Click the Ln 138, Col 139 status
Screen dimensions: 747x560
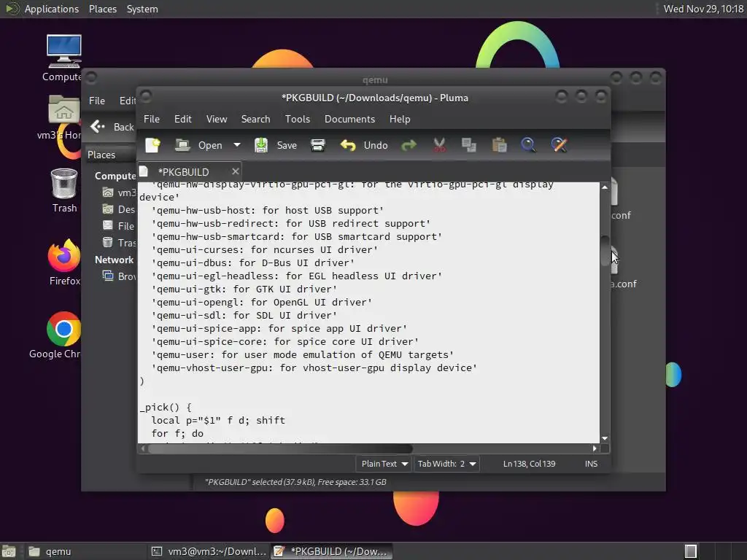pyautogui.click(x=530, y=464)
